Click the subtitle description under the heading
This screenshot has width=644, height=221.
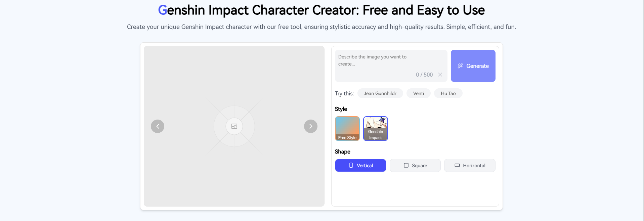[321, 27]
